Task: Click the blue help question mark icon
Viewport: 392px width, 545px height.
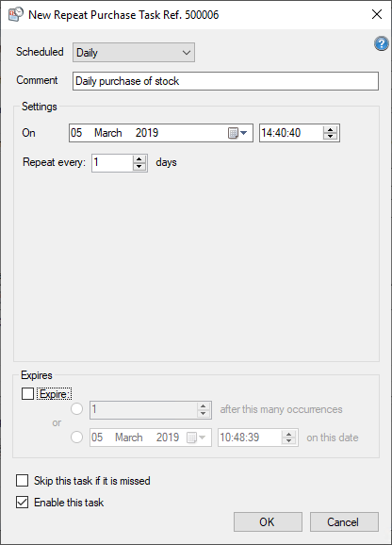Action: tap(382, 43)
